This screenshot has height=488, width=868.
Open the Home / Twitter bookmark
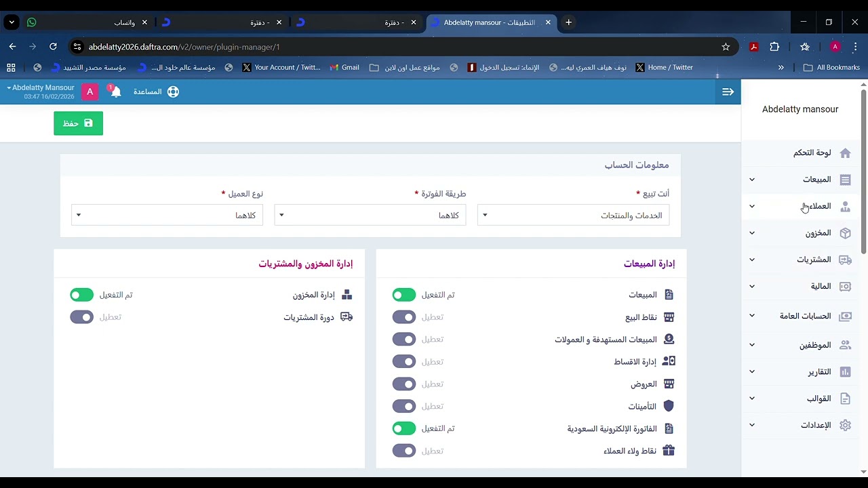coord(664,68)
